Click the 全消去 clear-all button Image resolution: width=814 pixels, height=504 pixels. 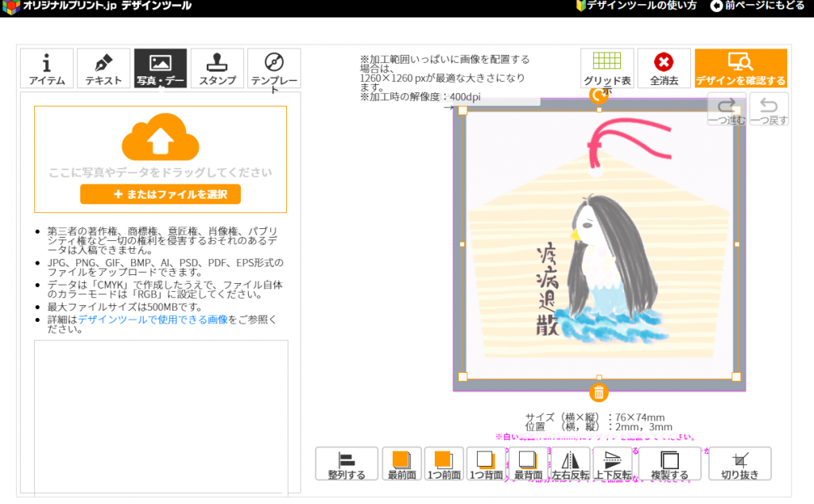pyautogui.click(x=664, y=68)
